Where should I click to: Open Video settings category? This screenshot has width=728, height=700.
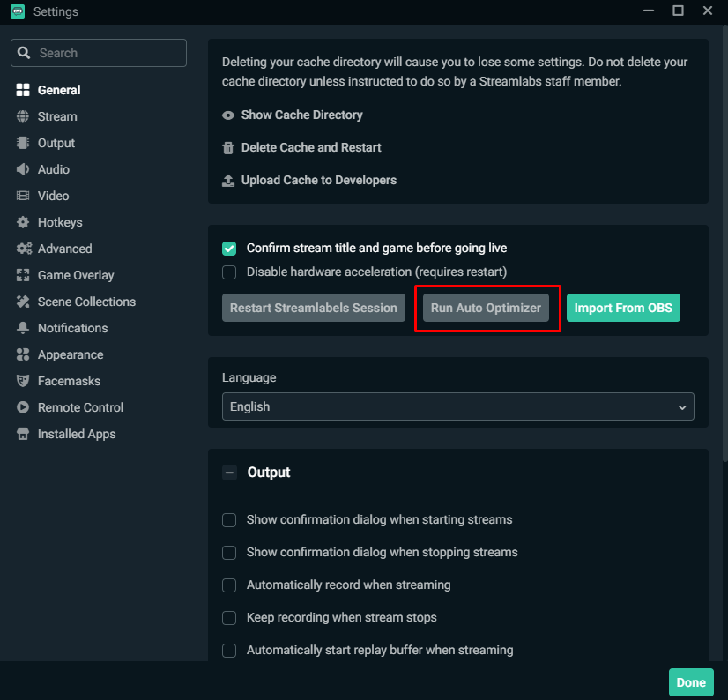point(54,196)
